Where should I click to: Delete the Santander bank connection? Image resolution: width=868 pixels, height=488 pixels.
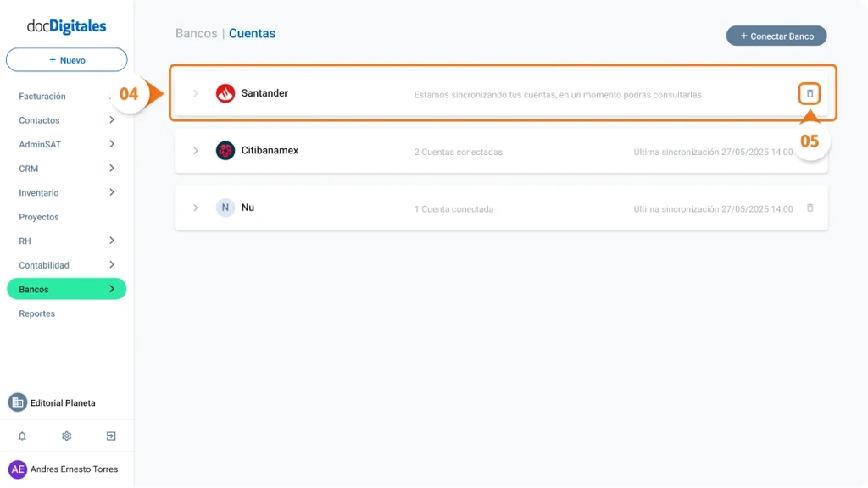tap(809, 93)
